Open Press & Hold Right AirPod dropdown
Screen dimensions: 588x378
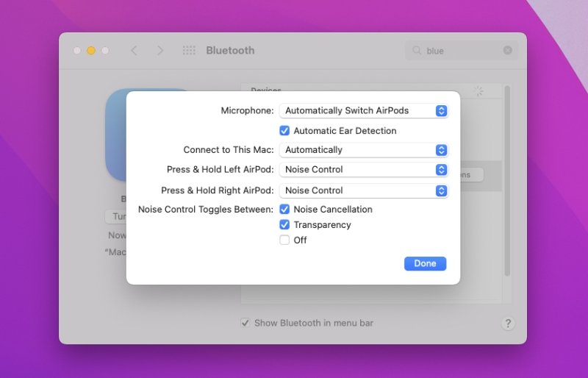coord(364,190)
